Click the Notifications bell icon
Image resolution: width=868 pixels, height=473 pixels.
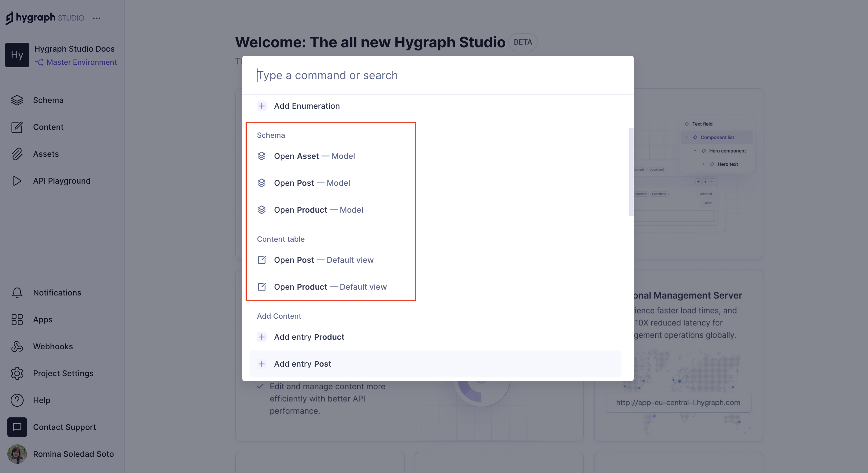pos(17,292)
